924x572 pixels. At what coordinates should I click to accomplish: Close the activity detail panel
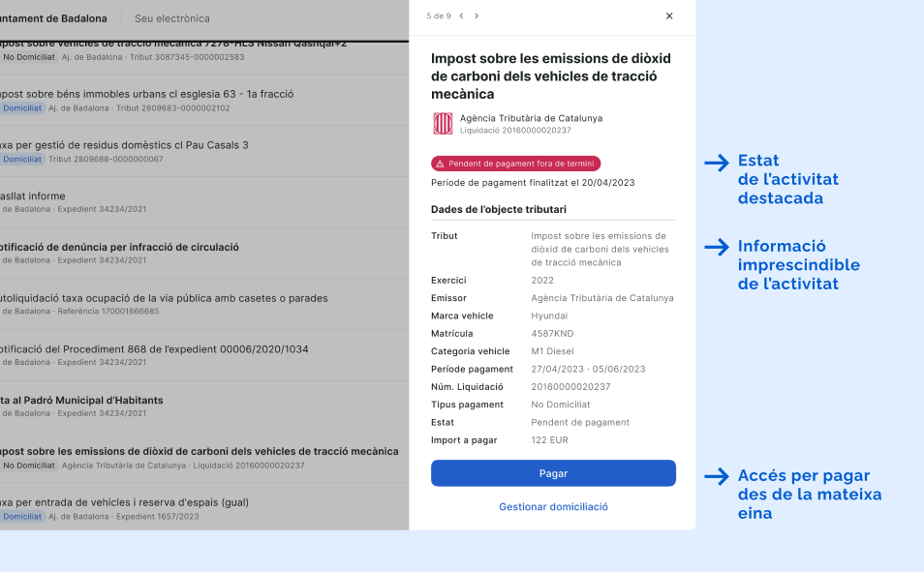pos(669,16)
